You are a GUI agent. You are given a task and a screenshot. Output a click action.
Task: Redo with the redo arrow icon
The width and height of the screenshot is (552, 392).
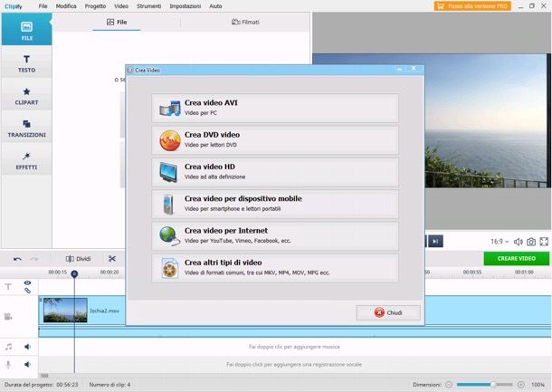[x=34, y=259]
